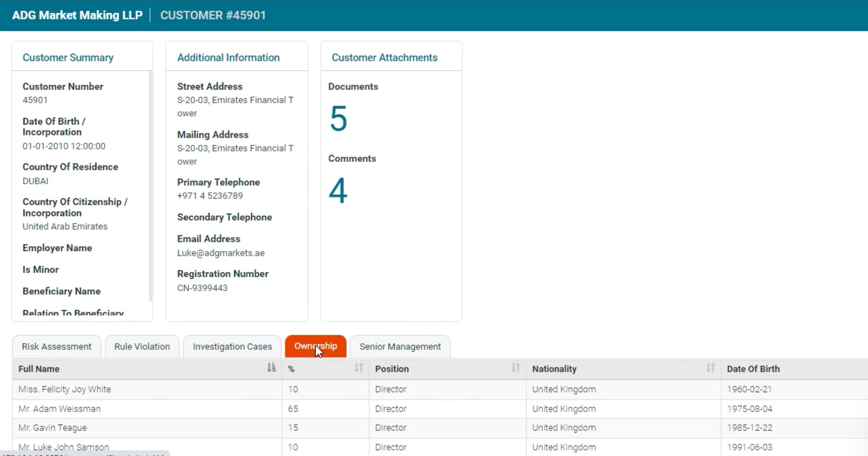868x456 pixels.
Task: Select the Mr. Adam Weissman row
Action: click(148, 408)
